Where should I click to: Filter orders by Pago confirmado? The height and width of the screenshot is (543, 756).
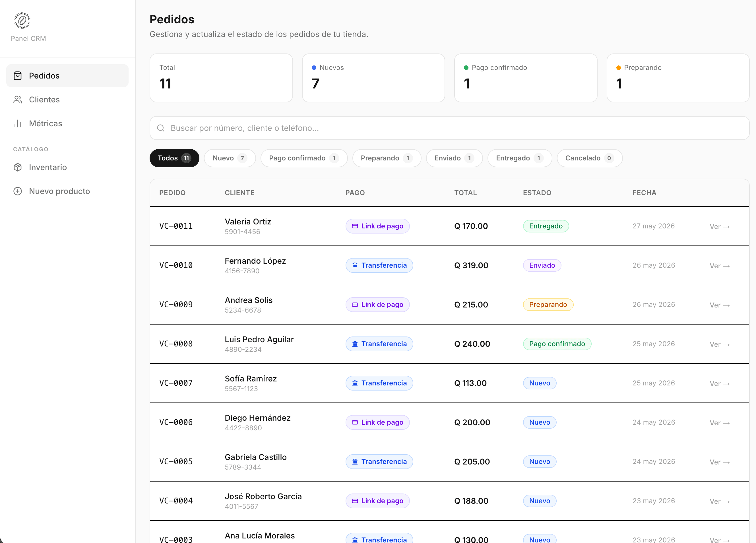tap(304, 158)
